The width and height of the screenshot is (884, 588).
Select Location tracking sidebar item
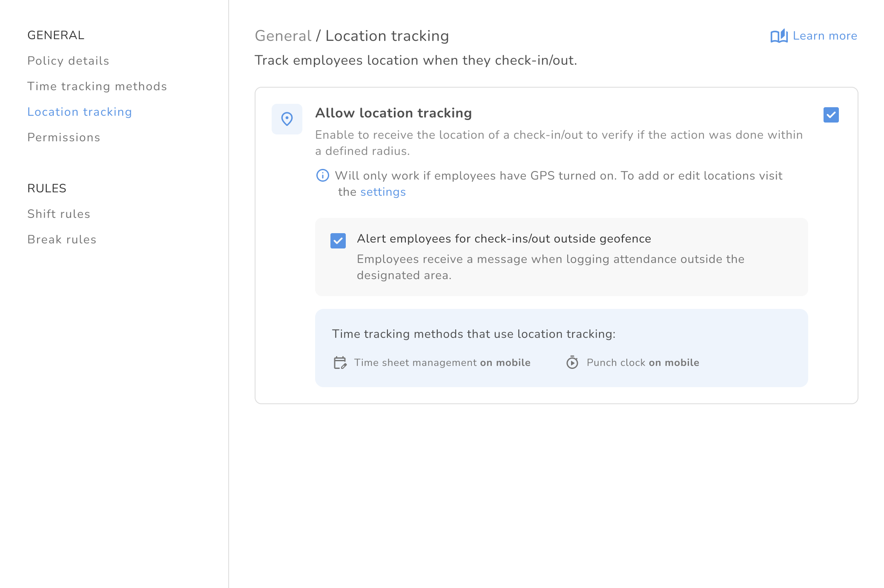point(80,112)
